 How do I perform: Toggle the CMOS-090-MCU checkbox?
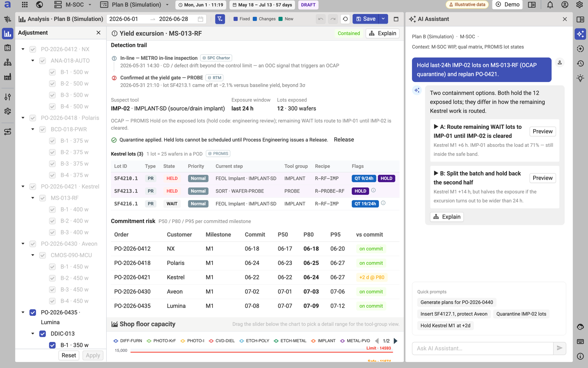point(43,255)
